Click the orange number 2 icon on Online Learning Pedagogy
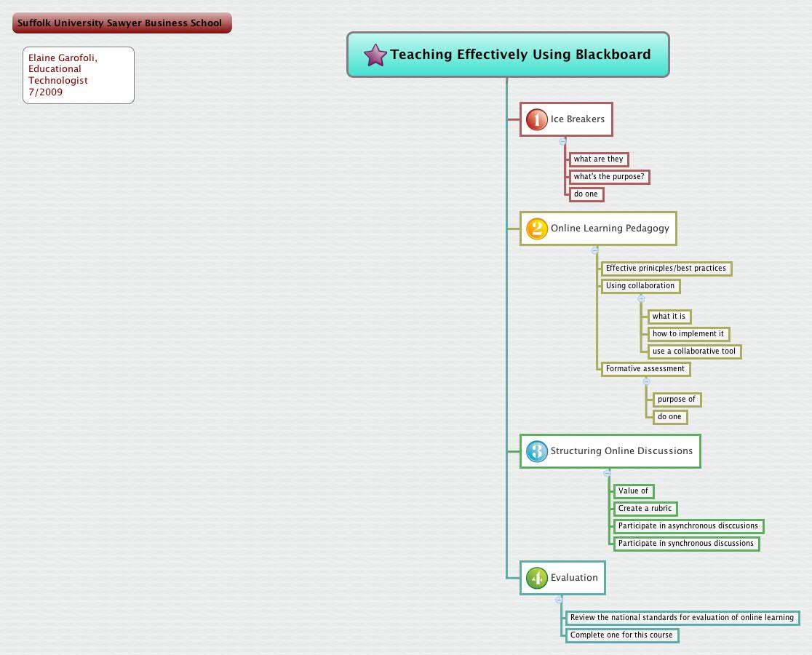 (536, 228)
